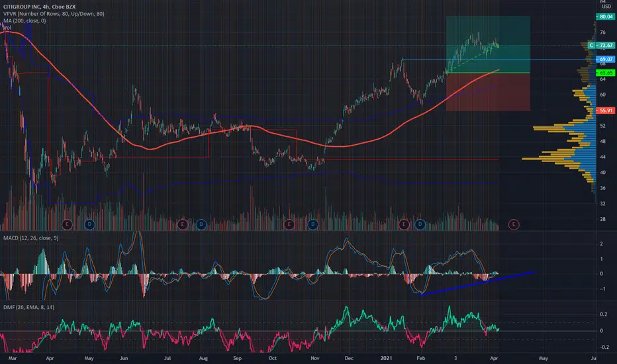Open the upcoming earnings E marker after Apr 2021
The image size is (617, 364).
tap(514, 224)
